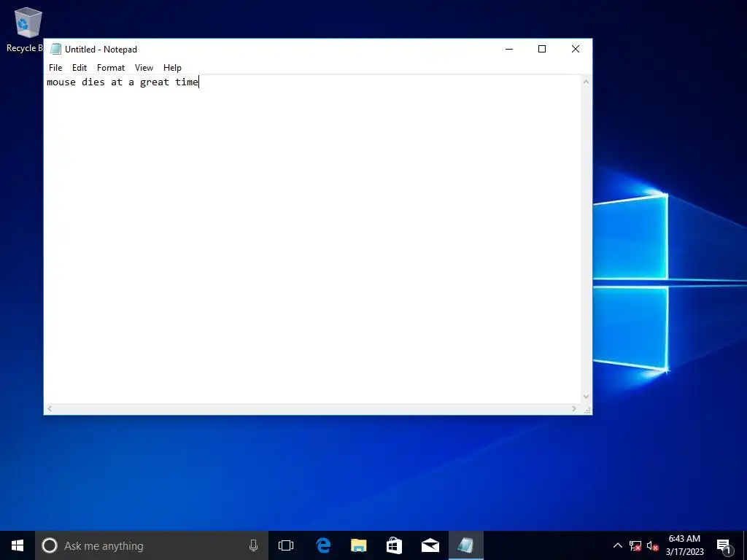Click the network status tray icon
This screenshot has width=747, height=560.
(x=635, y=545)
